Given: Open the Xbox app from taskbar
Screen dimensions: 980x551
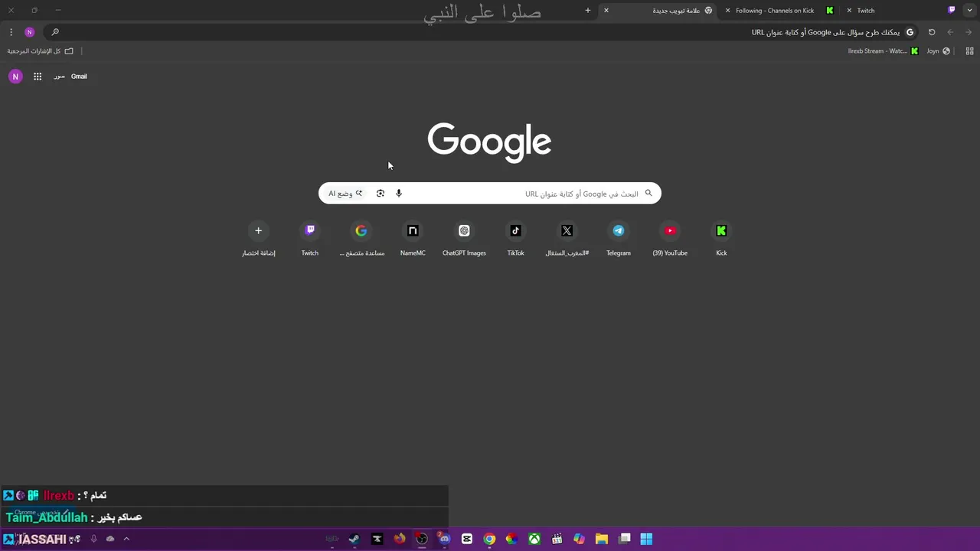Looking at the screenshot, I should click(x=534, y=539).
